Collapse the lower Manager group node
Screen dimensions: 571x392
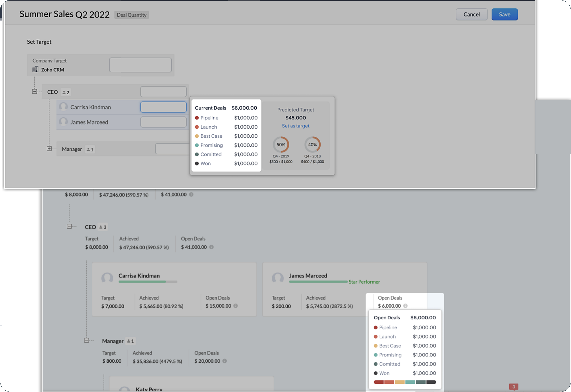(x=87, y=340)
